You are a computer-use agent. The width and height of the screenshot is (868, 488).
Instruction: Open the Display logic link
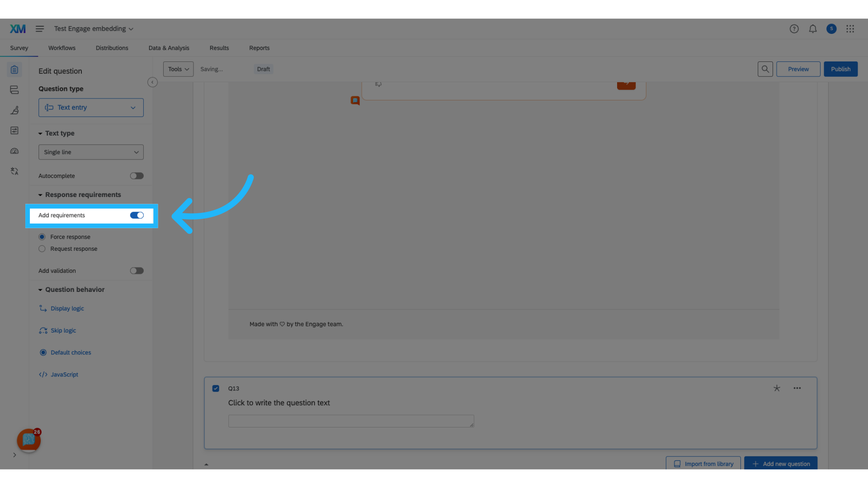[x=62, y=309]
